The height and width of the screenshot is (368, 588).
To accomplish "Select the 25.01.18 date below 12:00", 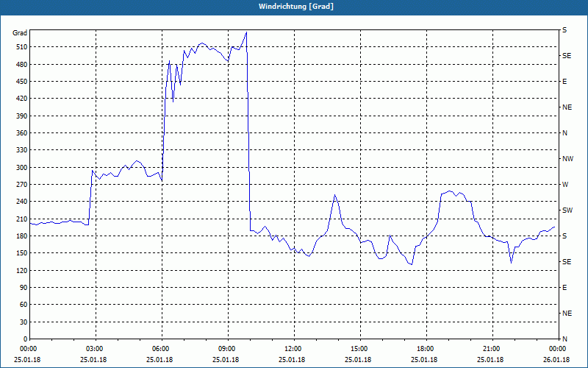I will coord(292,360).
